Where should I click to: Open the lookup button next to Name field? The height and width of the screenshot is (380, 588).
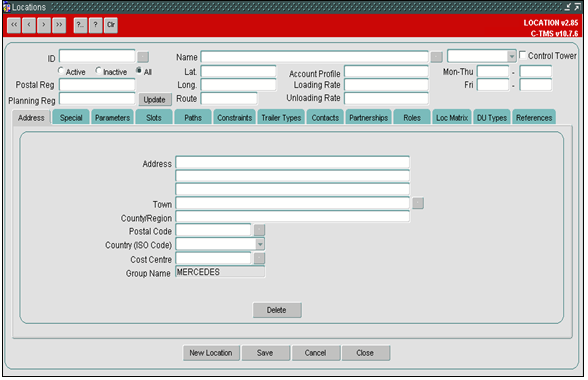436,57
